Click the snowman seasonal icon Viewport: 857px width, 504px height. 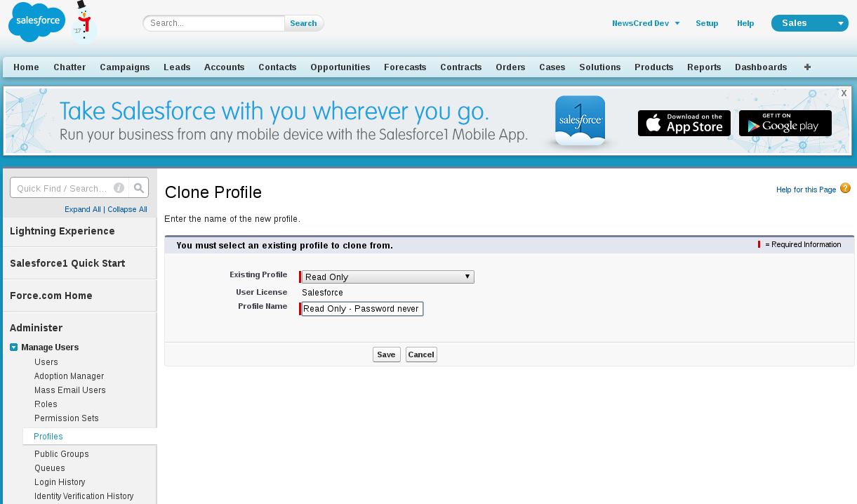[x=84, y=22]
